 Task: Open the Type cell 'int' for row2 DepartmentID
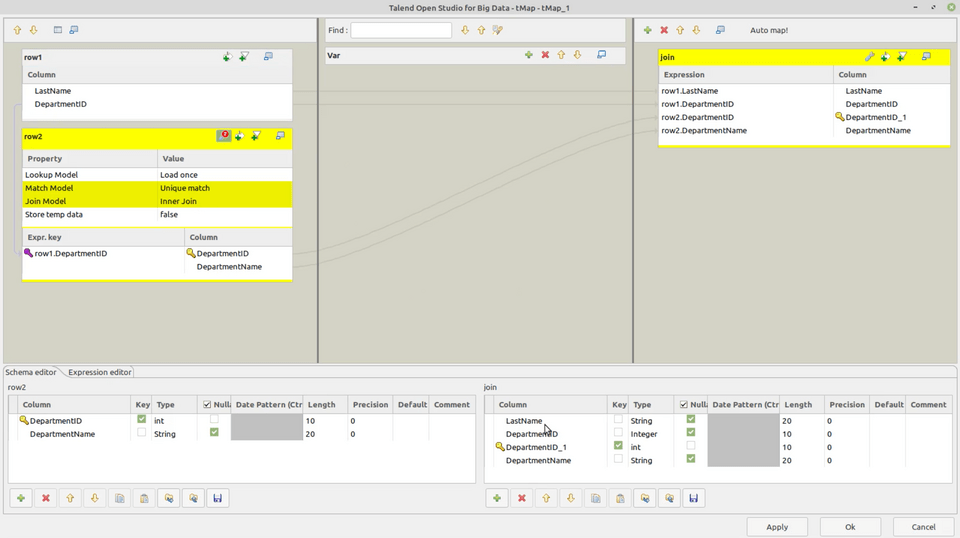coord(175,420)
